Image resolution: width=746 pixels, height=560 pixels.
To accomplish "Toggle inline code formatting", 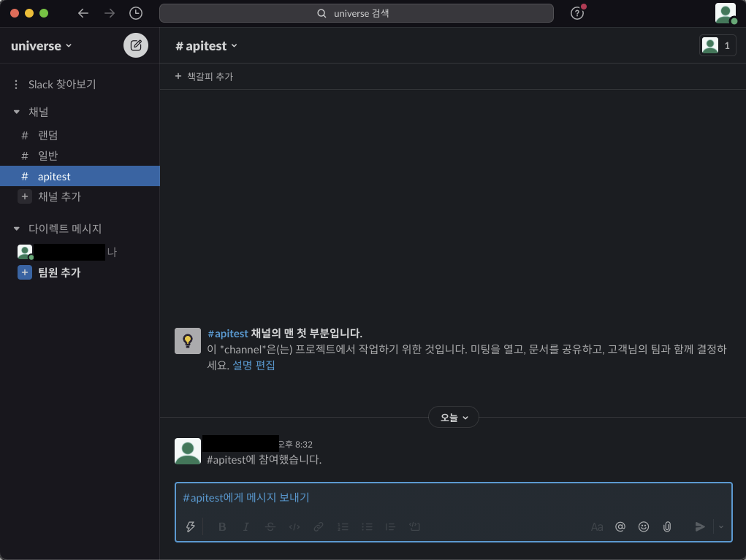I will click(x=294, y=526).
